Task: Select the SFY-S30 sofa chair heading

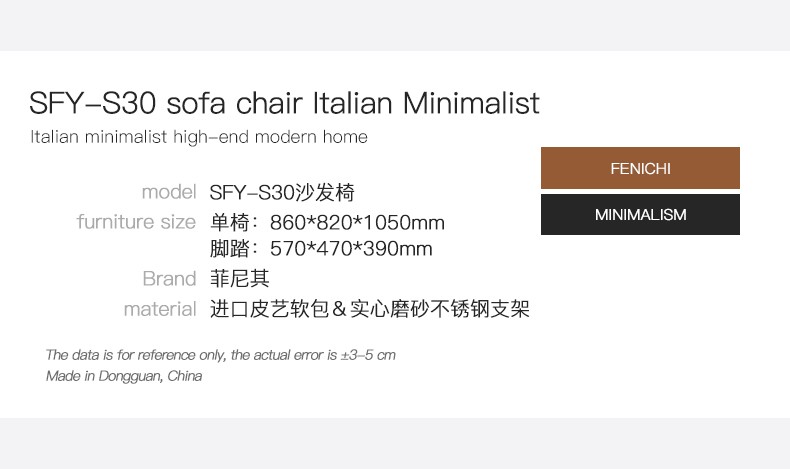Action: click(285, 103)
